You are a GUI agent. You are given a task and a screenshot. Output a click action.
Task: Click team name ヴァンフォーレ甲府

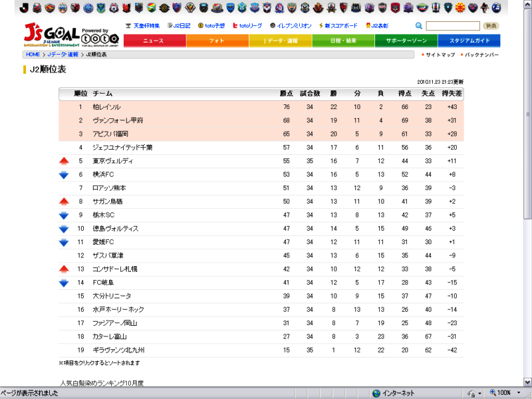(x=118, y=120)
